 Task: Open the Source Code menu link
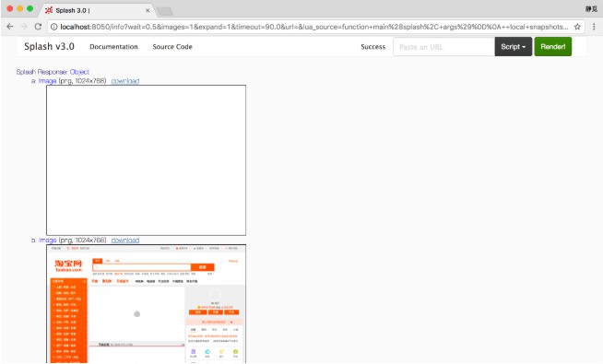[x=172, y=46]
